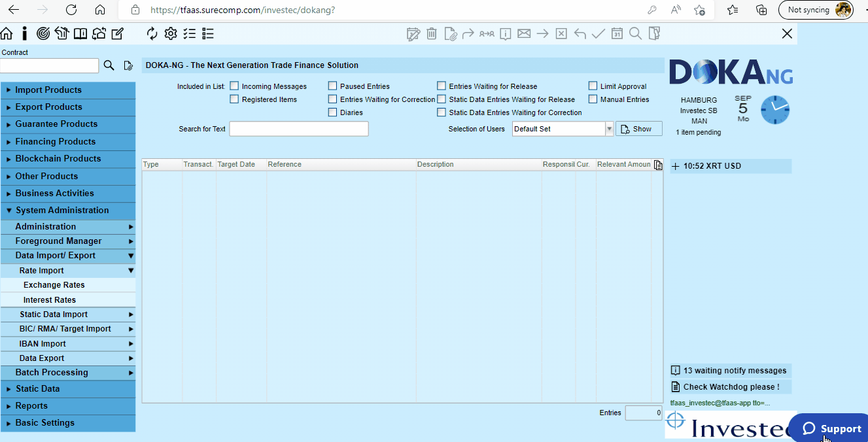Open the info icon in the toolbar

(24, 33)
